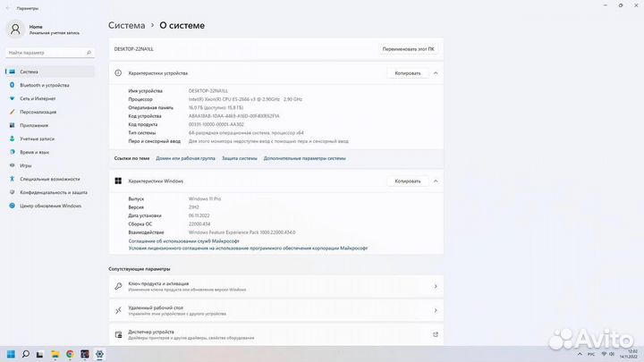The height and width of the screenshot is (362, 644).
Task: Click the person icon beside Учетные записи
Action: pyautogui.click(x=12, y=139)
